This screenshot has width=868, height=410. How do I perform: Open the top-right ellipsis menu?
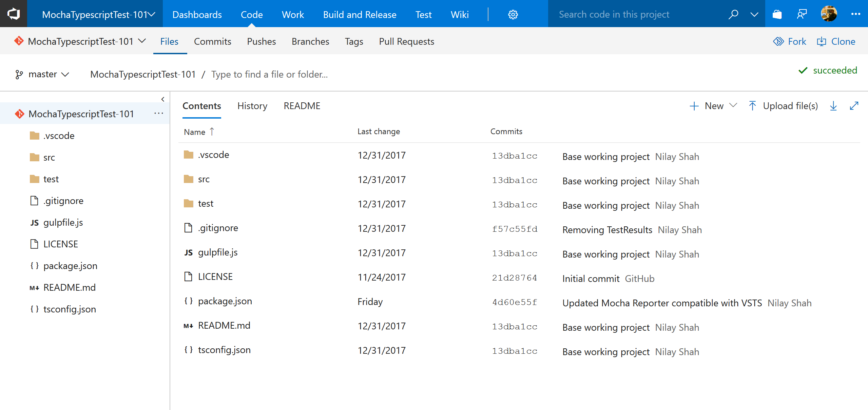click(x=856, y=14)
